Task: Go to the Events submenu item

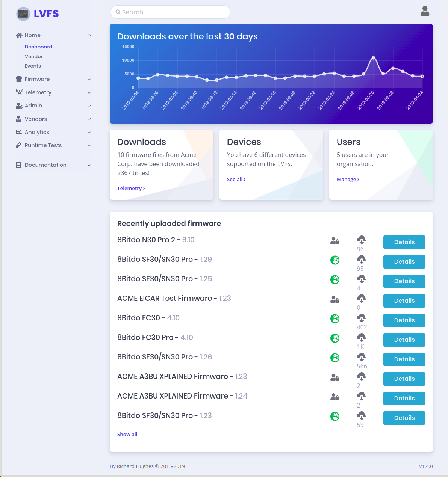Action: (x=33, y=66)
